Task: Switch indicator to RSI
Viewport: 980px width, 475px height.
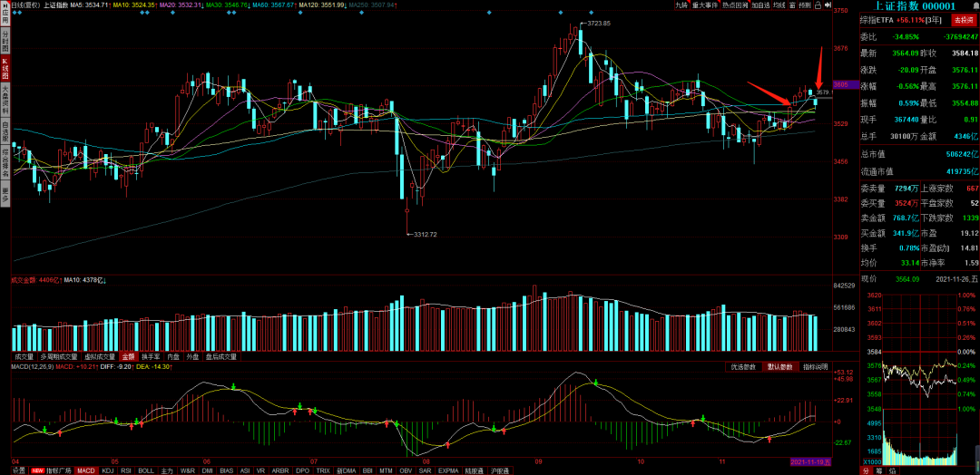Action: click(x=125, y=470)
